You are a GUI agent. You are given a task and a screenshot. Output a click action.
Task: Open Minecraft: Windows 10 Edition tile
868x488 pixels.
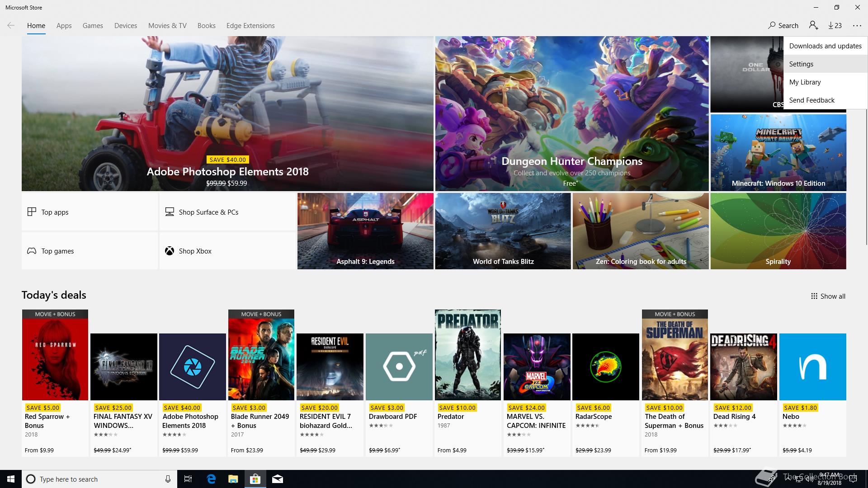[778, 153]
